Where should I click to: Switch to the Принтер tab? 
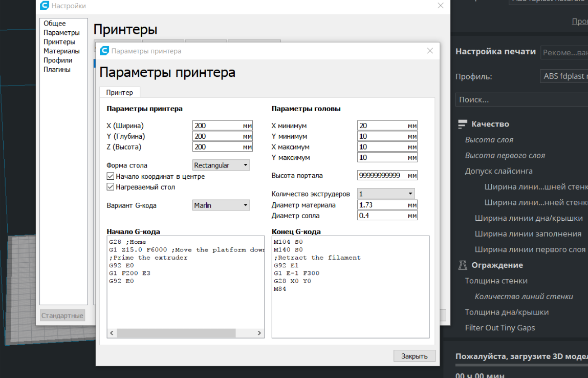[x=119, y=92]
